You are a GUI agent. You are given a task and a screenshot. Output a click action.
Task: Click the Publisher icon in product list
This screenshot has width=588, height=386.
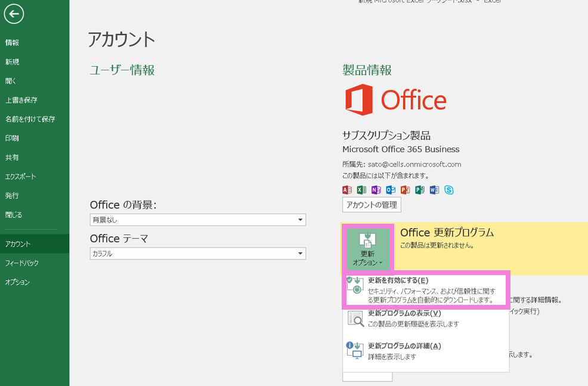(420, 190)
